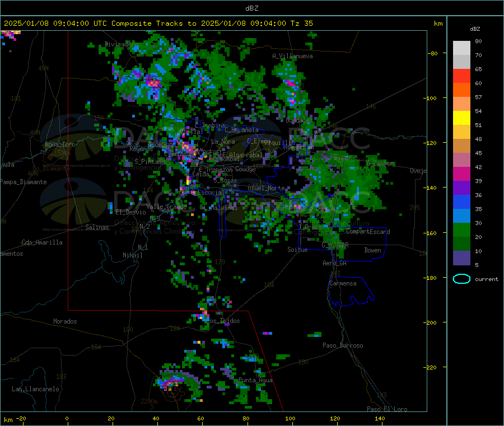This screenshot has width=504, height=426.
Task: Click the 'Guadales' map label
Action: [x=299, y=120]
